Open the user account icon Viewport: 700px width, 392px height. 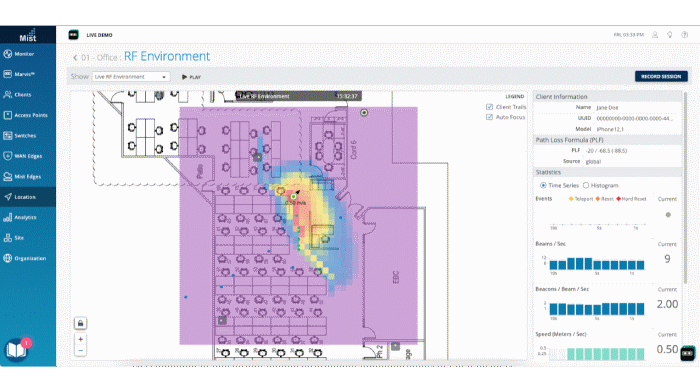[655, 35]
